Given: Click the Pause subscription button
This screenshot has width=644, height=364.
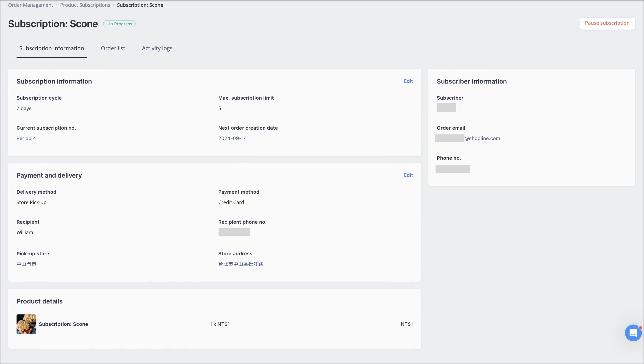Looking at the screenshot, I should click(x=607, y=23).
